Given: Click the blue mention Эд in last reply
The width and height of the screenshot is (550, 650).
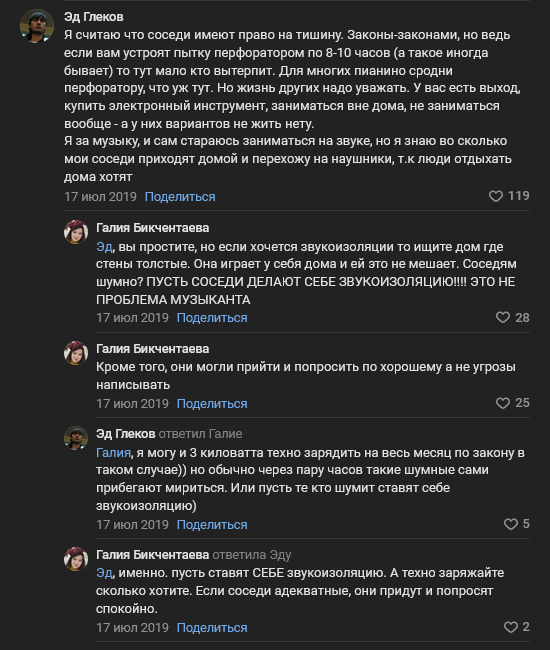Looking at the screenshot, I should 104,573.
